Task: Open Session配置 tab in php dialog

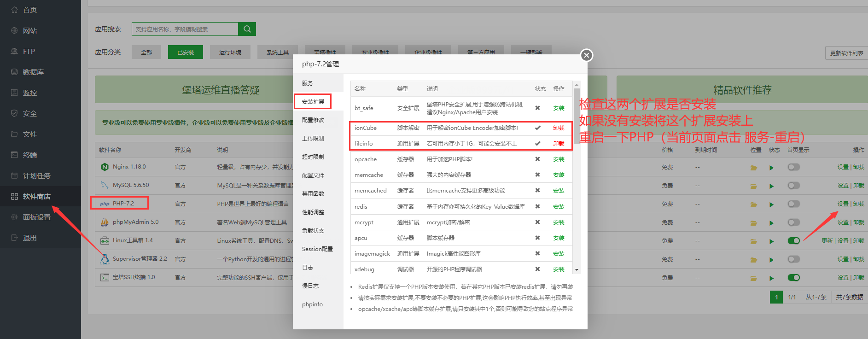Action: coord(317,249)
